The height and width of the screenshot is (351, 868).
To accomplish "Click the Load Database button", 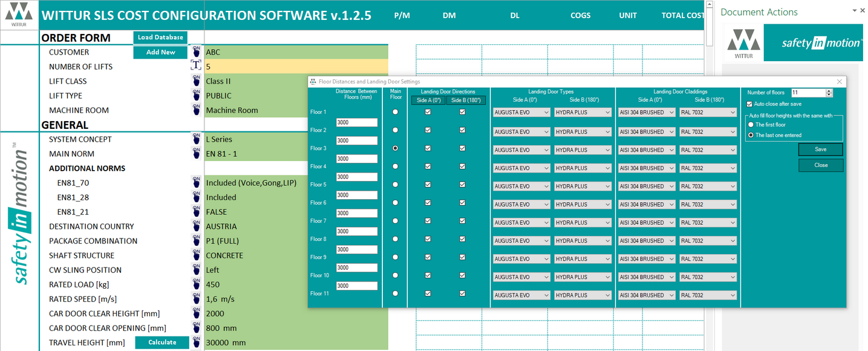I will (x=160, y=38).
